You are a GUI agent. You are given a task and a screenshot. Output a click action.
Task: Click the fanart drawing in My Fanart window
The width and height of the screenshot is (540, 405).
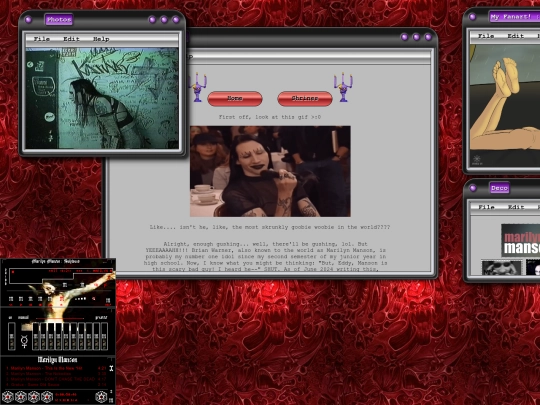[x=505, y=107]
